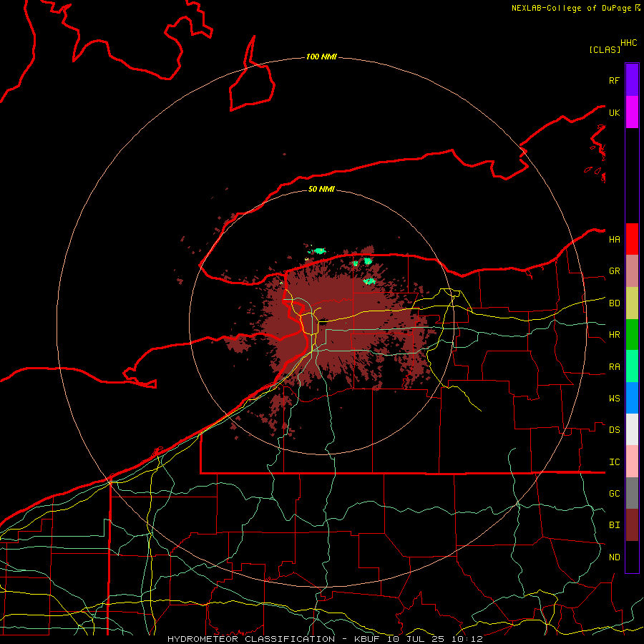
Task: Click the DS legend label
Action: (615, 430)
